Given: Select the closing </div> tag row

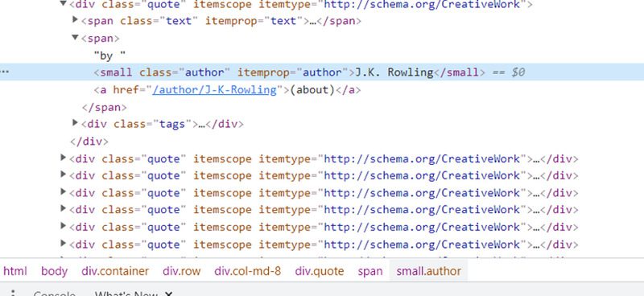Looking at the screenshot, I should (x=89, y=142).
